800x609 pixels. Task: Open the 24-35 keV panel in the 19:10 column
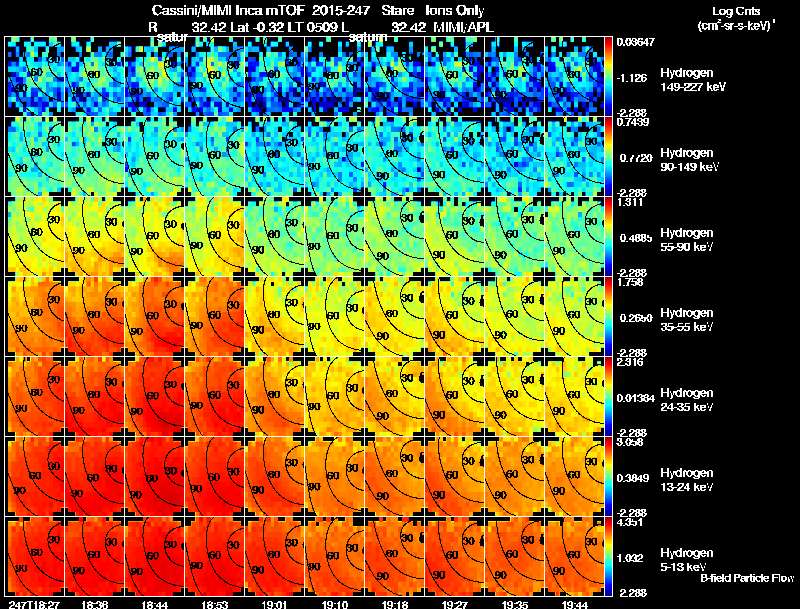[335, 396]
